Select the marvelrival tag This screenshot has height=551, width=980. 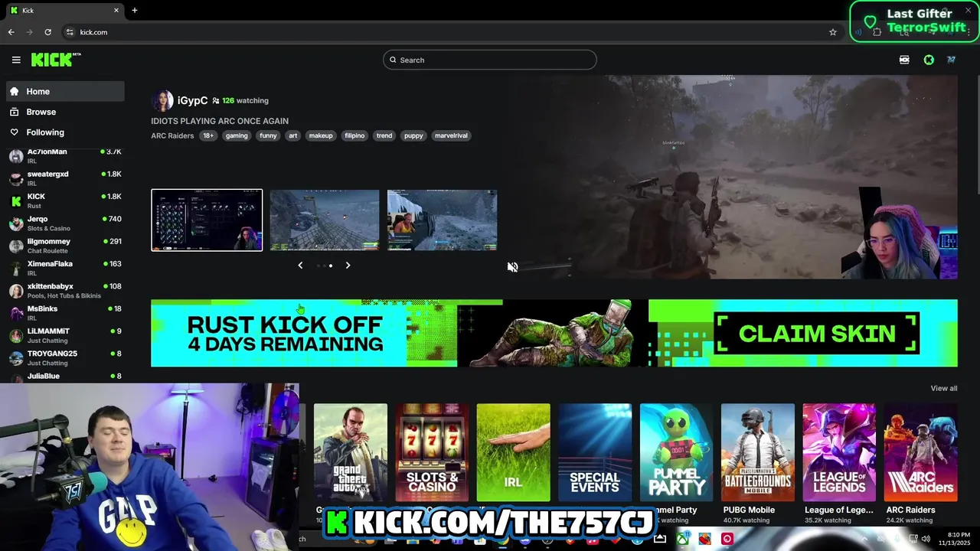(x=451, y=135)
